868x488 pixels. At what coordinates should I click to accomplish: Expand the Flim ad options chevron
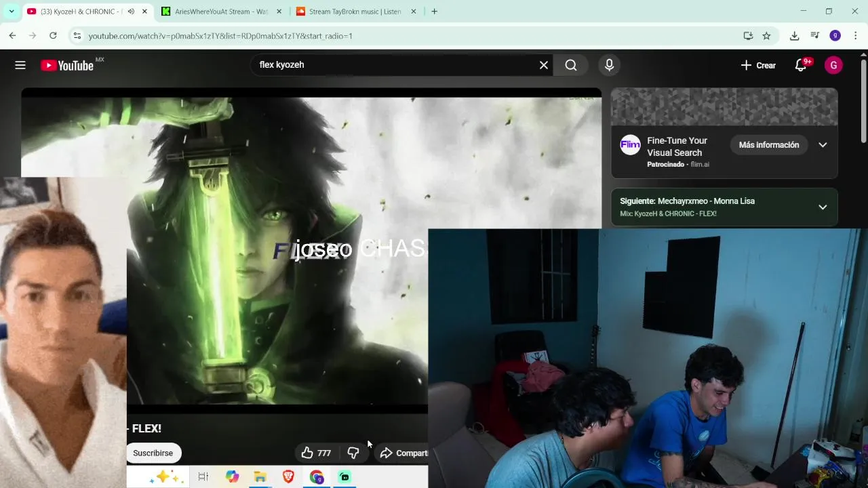pos(823,145)
